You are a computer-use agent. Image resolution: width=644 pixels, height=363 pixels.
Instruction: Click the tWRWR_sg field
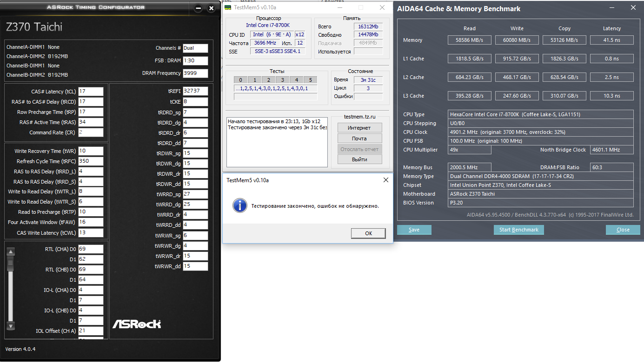(195, 236)
